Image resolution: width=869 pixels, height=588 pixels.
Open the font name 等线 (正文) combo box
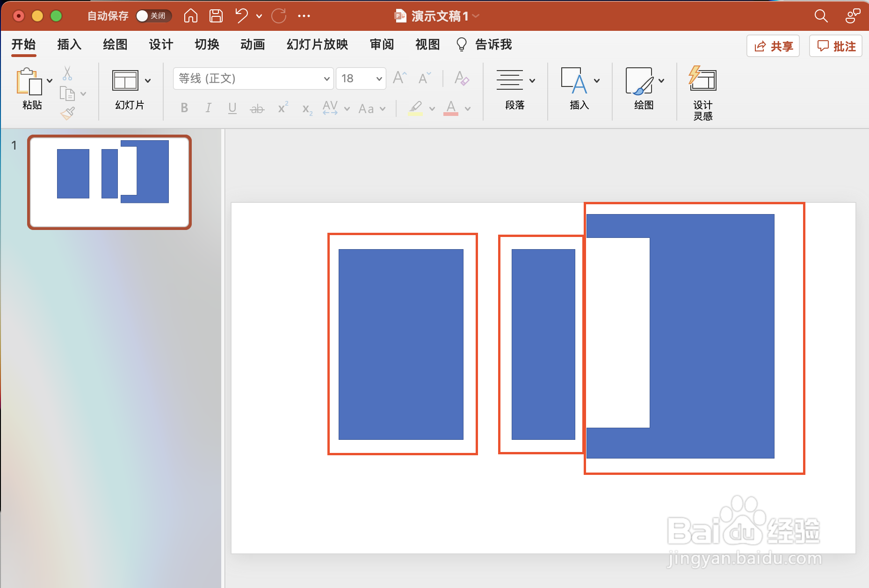pyautogui.click(x=253, y=78)
